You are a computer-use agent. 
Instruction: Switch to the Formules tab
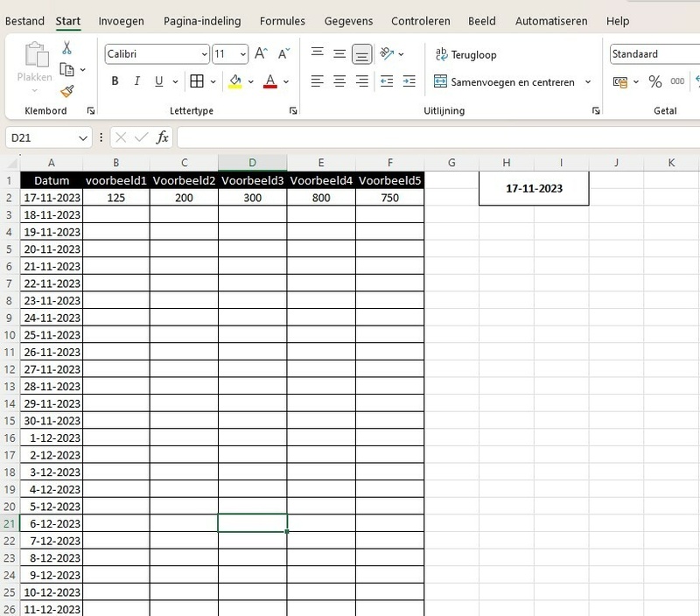click(283, 21)
